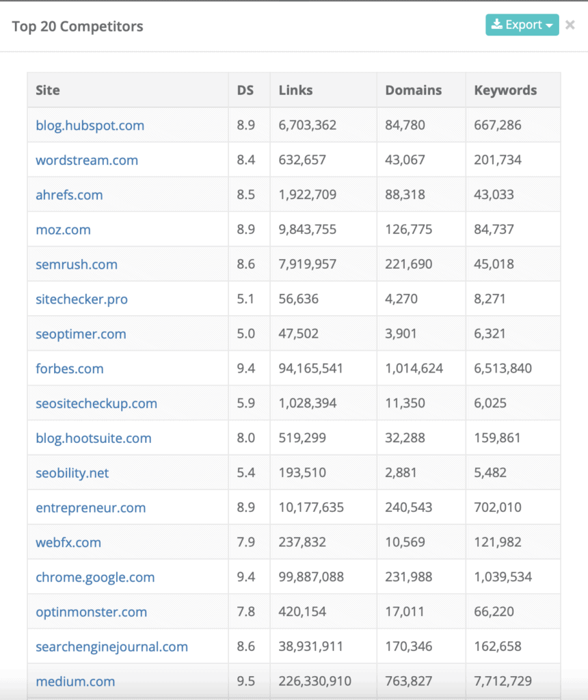Open the semrush.com link
The image size is (588, 700).
point(77,265)
